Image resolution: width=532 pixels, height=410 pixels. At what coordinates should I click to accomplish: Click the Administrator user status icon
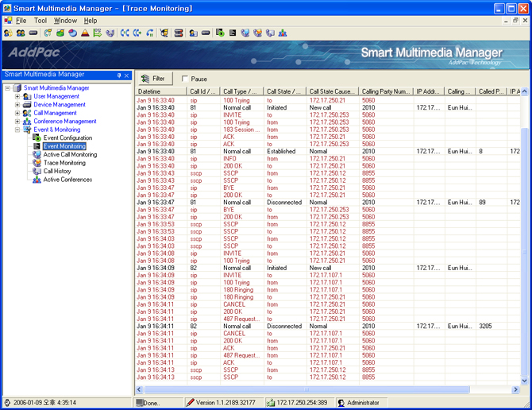tap(341, 404)
